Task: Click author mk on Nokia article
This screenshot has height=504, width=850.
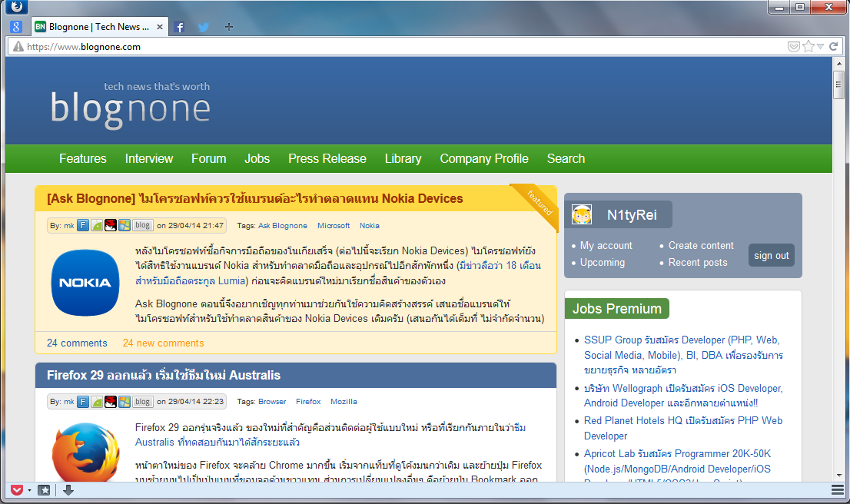Action: click(x=69, y=225)
